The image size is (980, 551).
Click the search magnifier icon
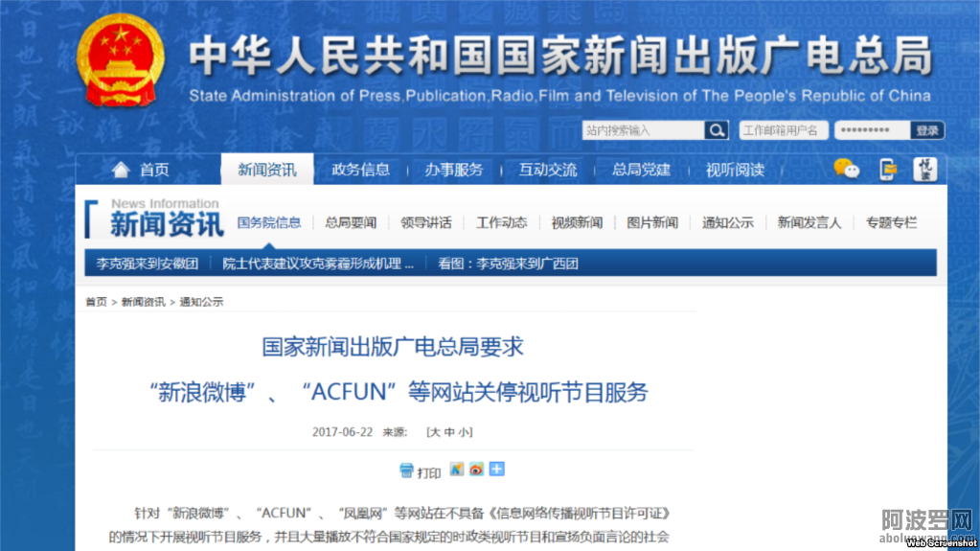716,130
